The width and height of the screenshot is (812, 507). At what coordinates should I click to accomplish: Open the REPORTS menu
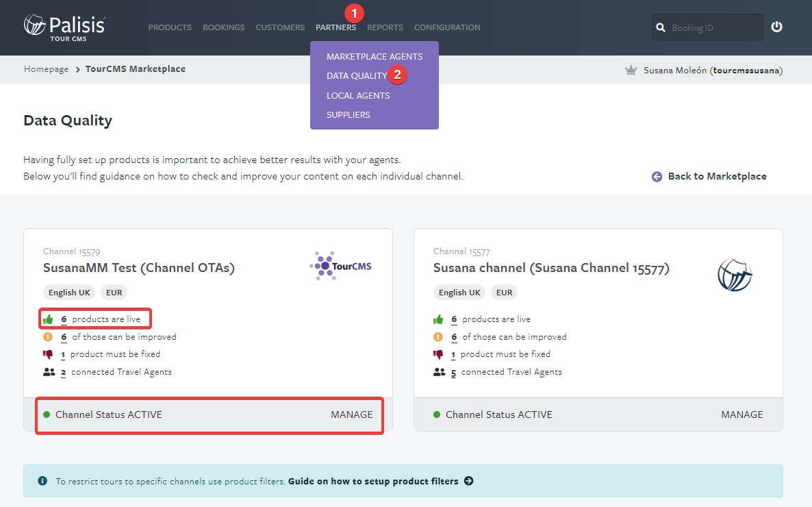coord(385,27)
